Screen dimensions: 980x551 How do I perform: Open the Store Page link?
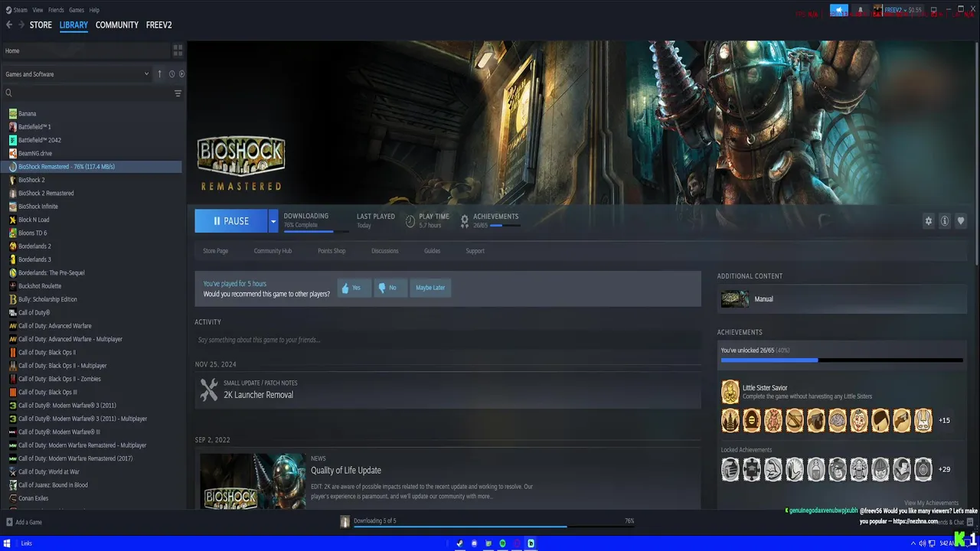click(x=215, y=251)
